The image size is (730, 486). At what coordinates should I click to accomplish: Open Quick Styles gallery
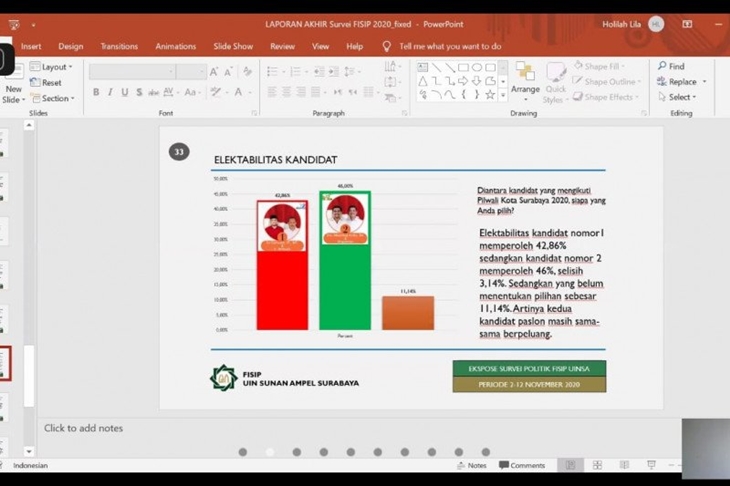click(555, 80)
